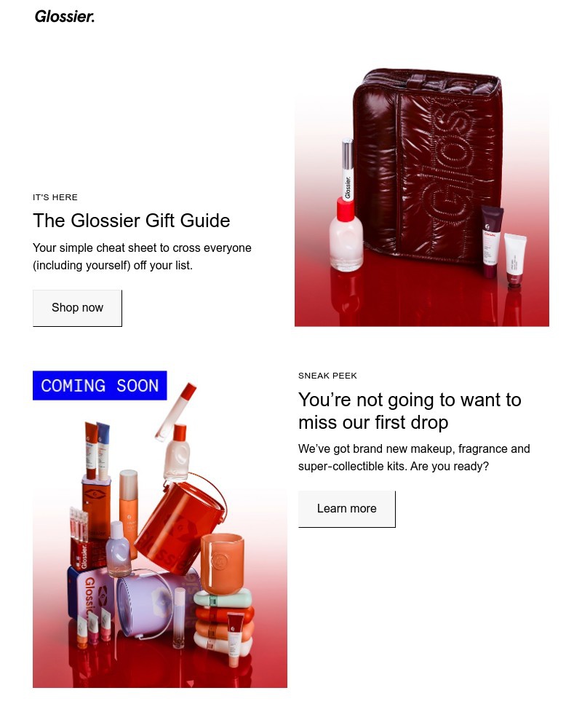Click the SNEAK PEEK label
The image size is (582, 728).
(327, 376)
